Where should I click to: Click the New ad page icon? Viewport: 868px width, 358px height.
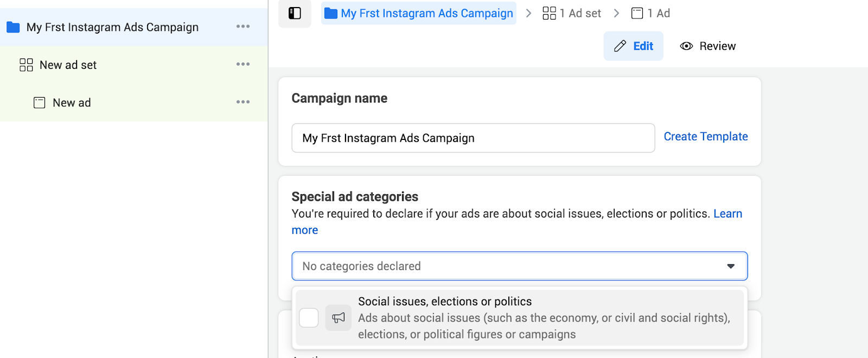(40, 103)
